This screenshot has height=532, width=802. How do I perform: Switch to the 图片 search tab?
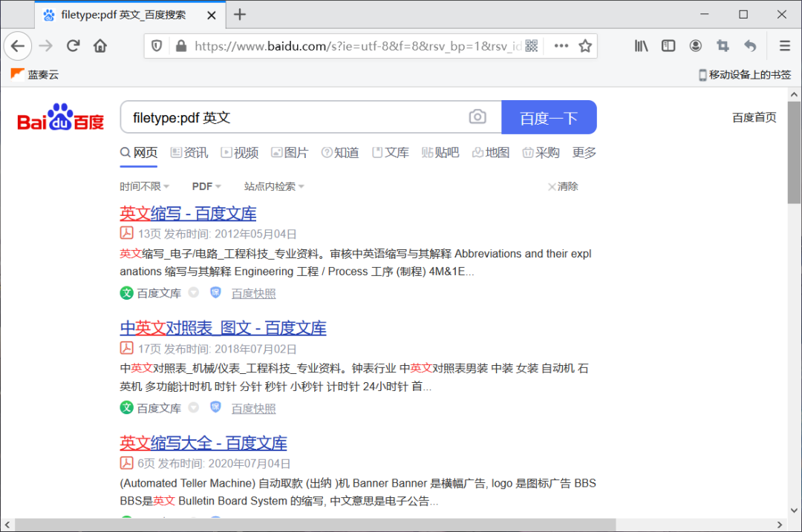click(x=290, y=152)
